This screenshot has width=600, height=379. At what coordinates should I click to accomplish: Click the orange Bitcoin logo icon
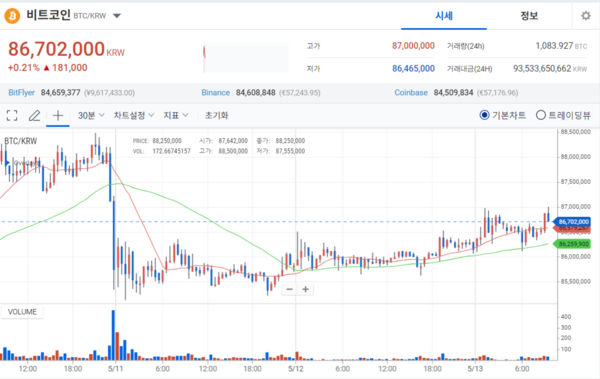point(12,16)
